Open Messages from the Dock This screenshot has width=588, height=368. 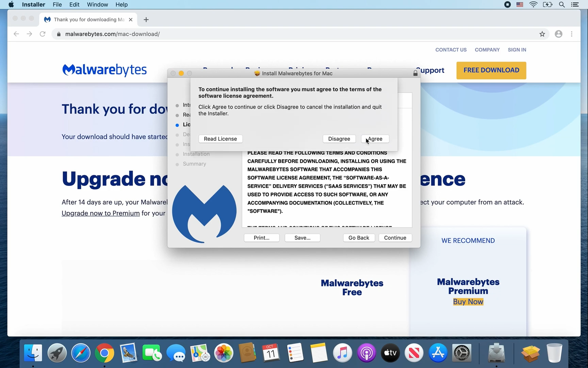pyautogui.click(x=176, y=353)
